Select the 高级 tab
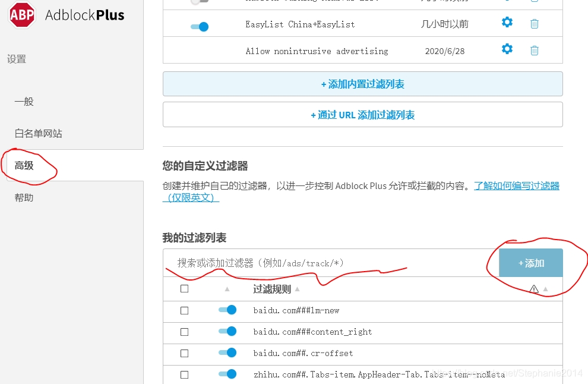 24,165
